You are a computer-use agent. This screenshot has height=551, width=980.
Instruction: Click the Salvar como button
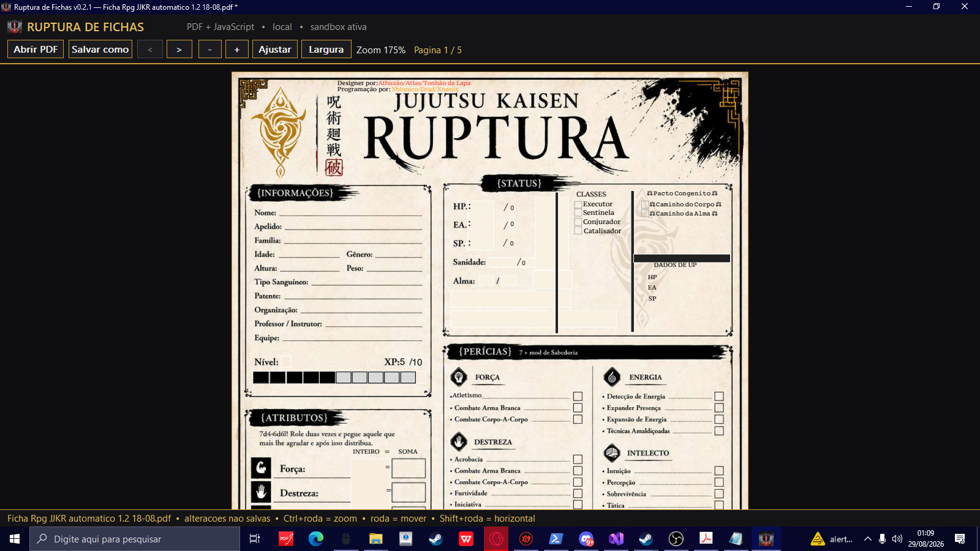point(100,49)
